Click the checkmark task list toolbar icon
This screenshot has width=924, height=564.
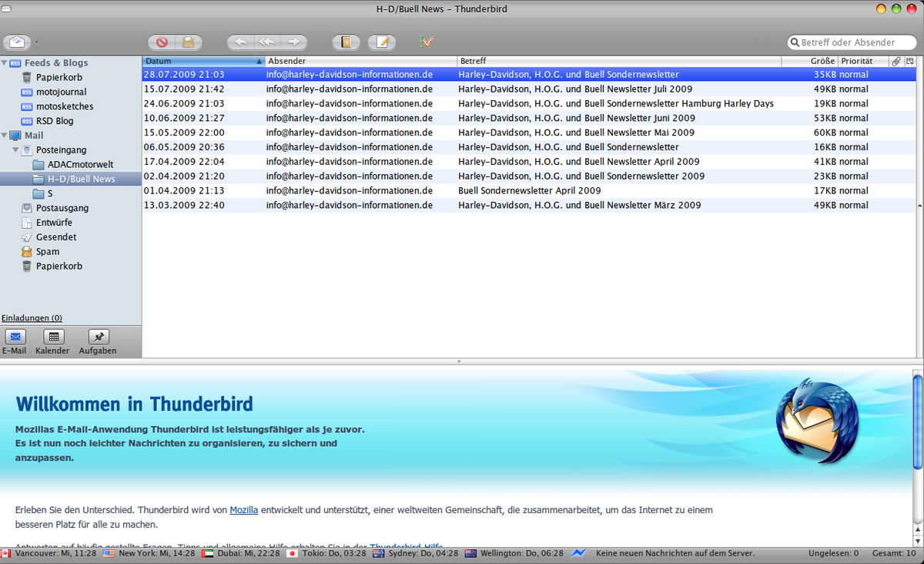pyautogui.click(x=427, y=42)
